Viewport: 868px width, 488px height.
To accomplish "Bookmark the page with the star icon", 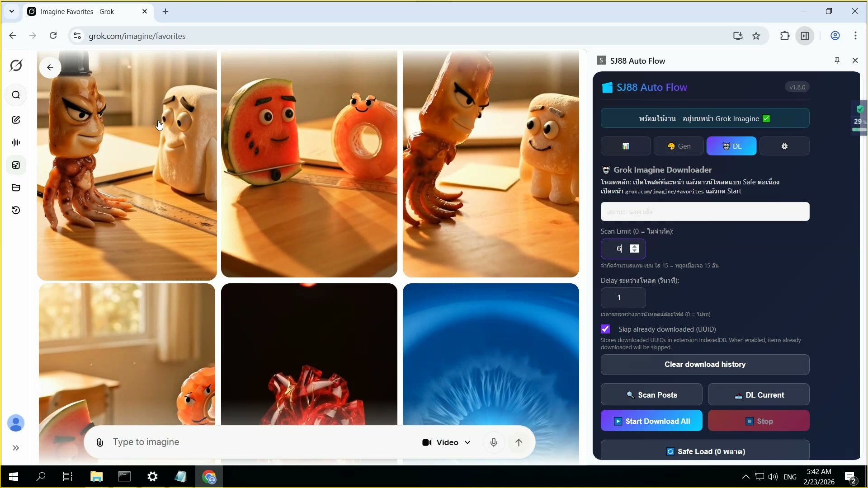I will click(756, 36).
